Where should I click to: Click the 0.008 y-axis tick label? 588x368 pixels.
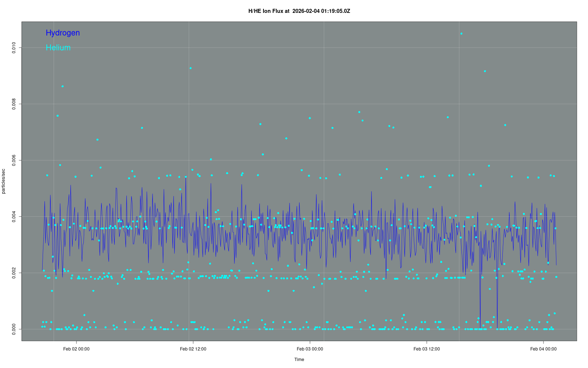(x=14, y=104)
